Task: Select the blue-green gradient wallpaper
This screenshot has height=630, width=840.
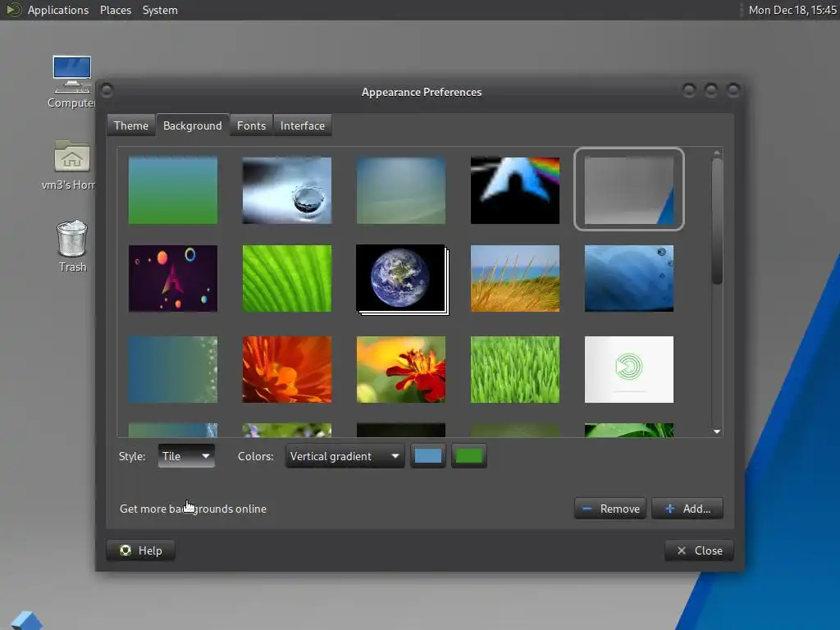Action: point(173,190)
